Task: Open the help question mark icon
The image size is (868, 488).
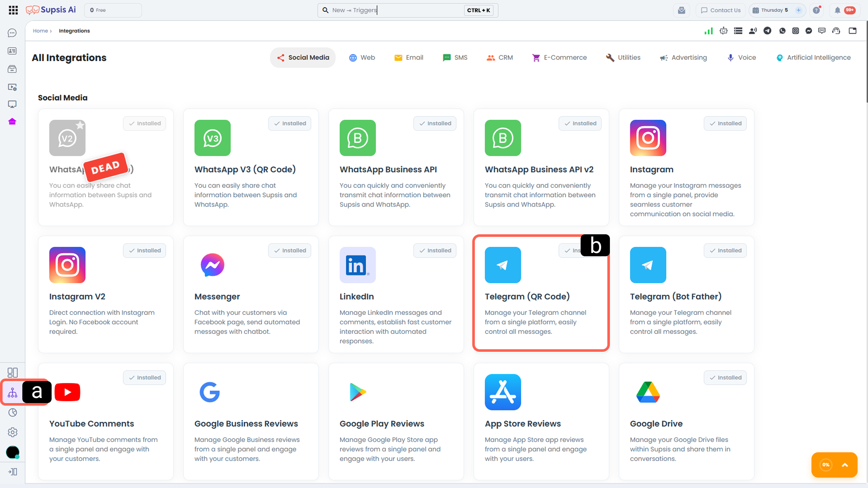Action: coord(816,10)
